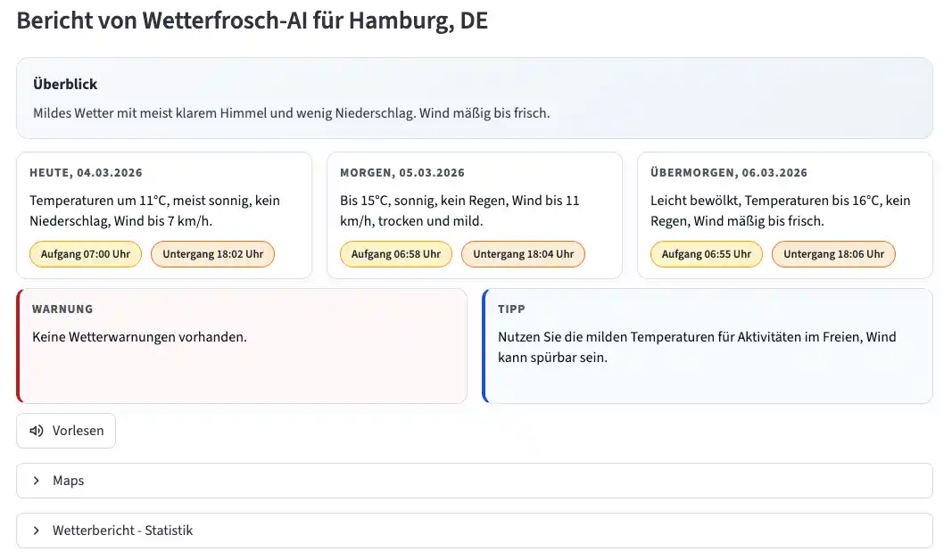Click today's sunset badge Untergang 18:02 Uhr
This screenshot has width=952, height=560.
coord(212,254)
